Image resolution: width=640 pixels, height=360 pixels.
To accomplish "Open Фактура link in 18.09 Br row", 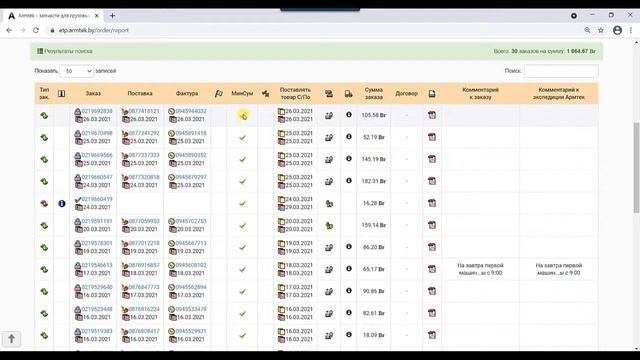I will pos(191,331).
